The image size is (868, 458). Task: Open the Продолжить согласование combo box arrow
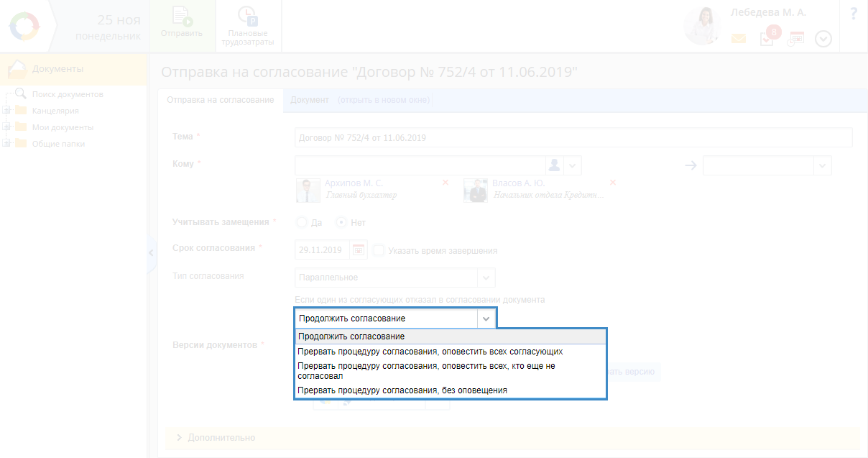[x=486, y=319]
